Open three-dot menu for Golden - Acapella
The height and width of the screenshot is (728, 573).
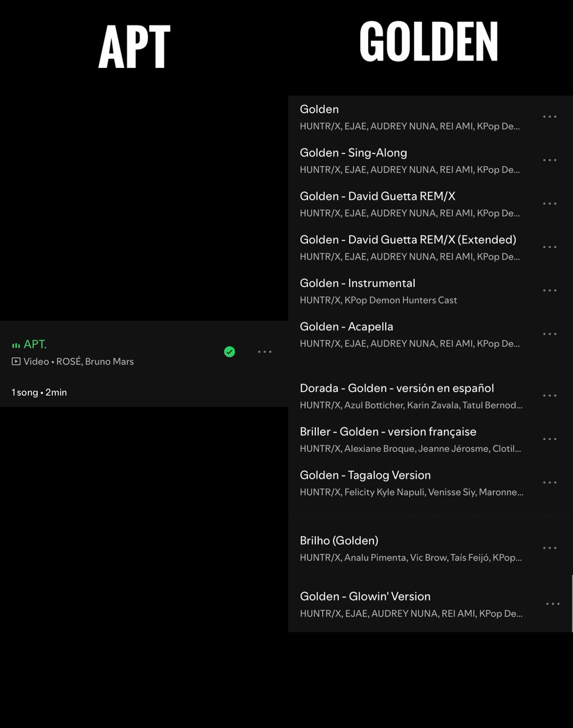coord(549,334)
